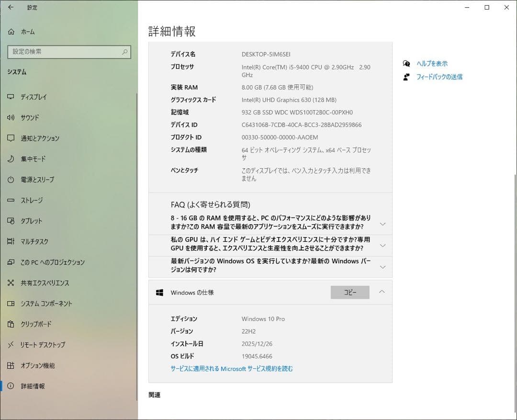Click the Remote Desktop icon
Screen dimensions: 517x420
click(x=11, y=345)
